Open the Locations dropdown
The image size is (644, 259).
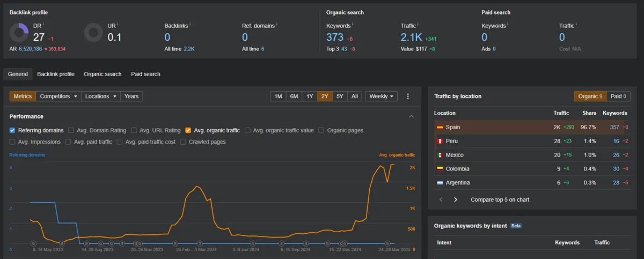101,97
